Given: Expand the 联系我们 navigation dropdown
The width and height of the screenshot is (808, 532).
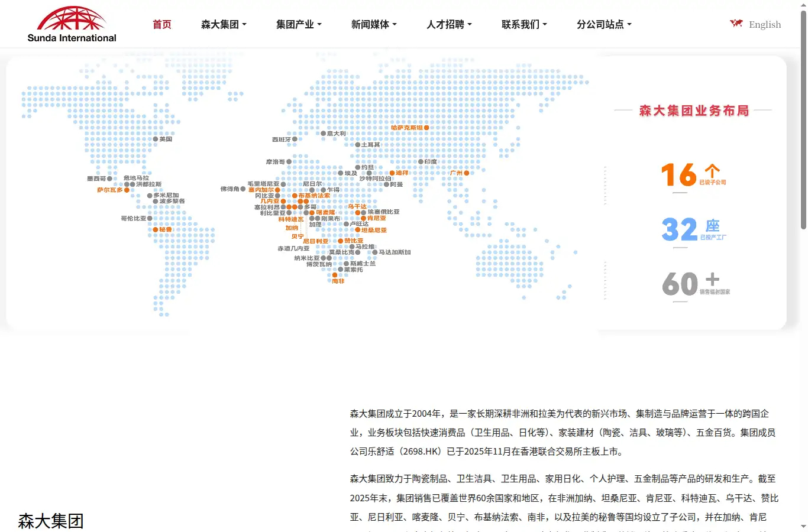Looking at the screenshot, I should (x=524, y=24).
